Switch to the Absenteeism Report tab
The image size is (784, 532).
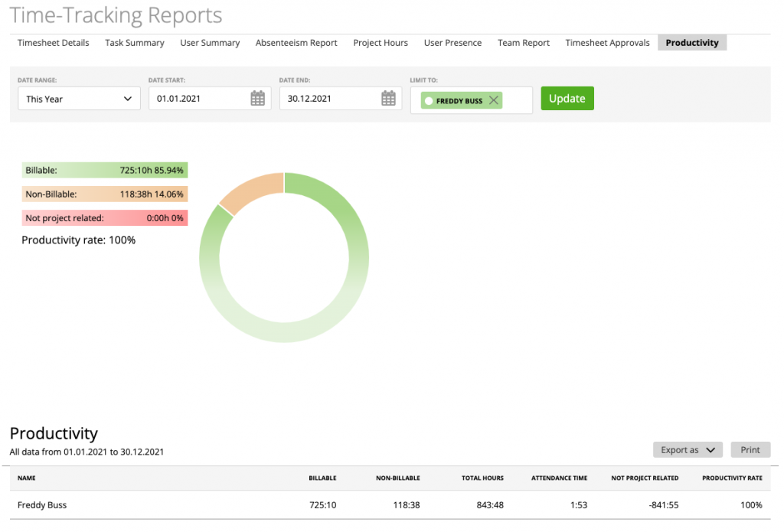coord(296,43)
